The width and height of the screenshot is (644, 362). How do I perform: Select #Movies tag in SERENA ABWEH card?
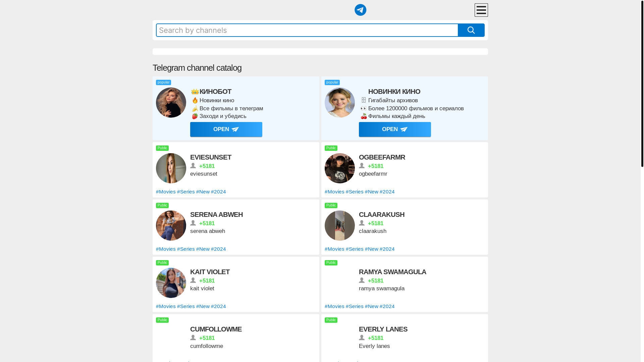point(166,249)
